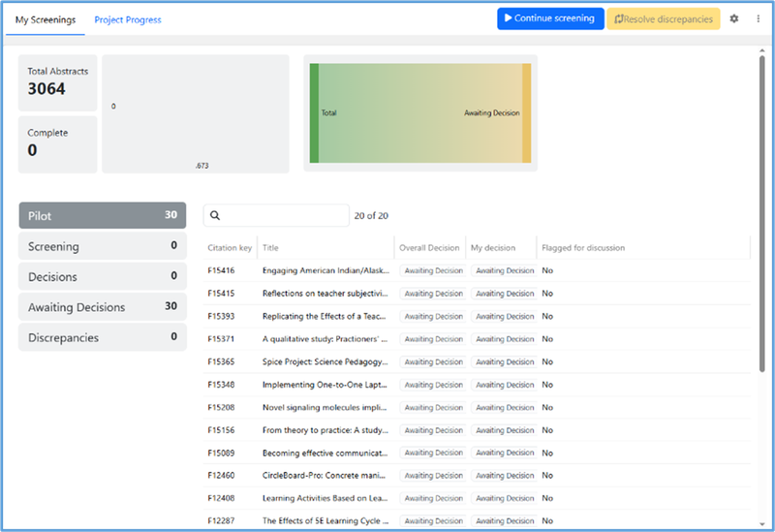The width and height of the screenshot is (775, 532).
Task: Click My decision badge for F15348
Action: coord(504,384)
